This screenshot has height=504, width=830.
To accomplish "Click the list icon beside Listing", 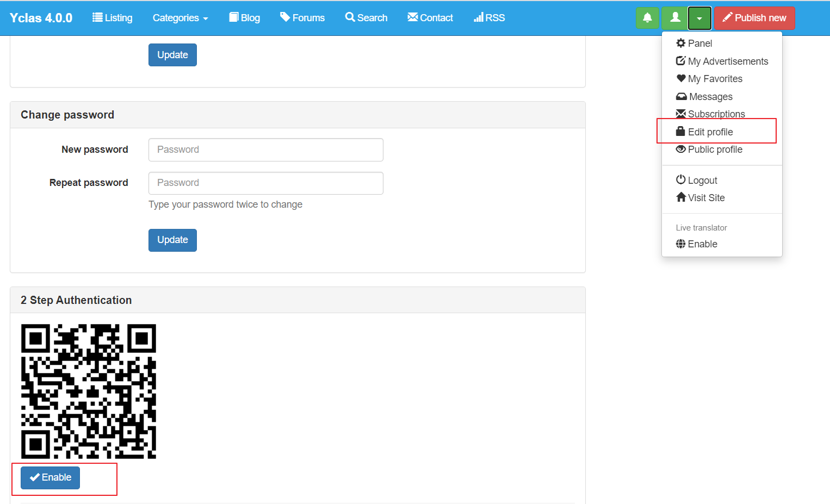I will click(x=97, y=17).
